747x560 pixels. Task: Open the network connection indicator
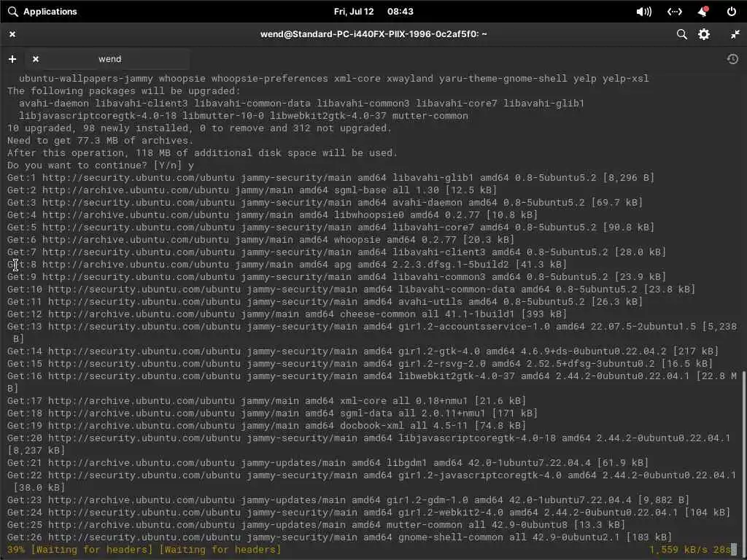point(675,12)
